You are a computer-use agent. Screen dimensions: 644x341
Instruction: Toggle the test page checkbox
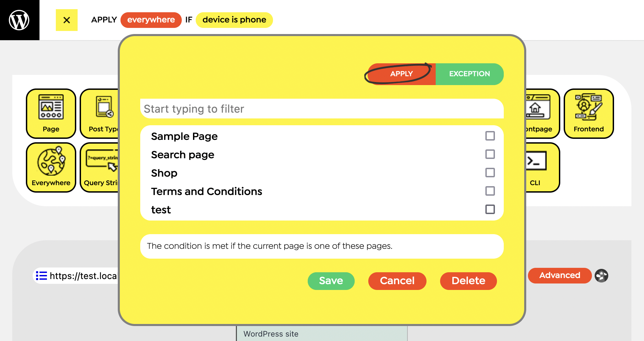click(490, 209)
